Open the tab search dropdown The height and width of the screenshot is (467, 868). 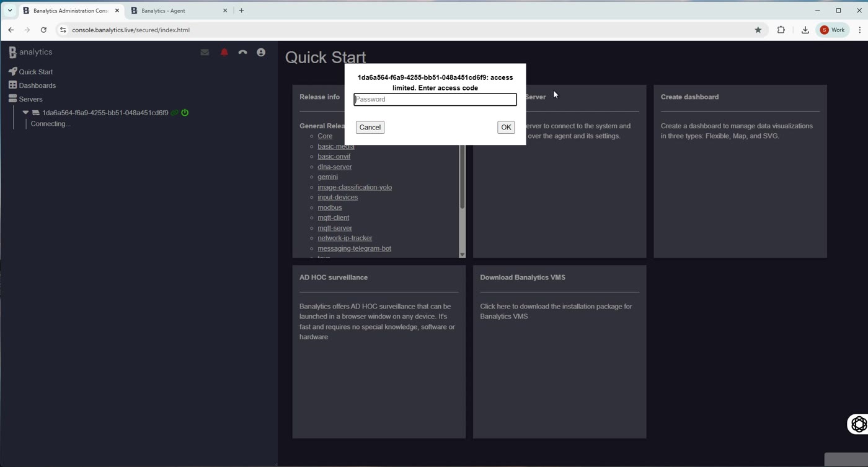[10, 11]
